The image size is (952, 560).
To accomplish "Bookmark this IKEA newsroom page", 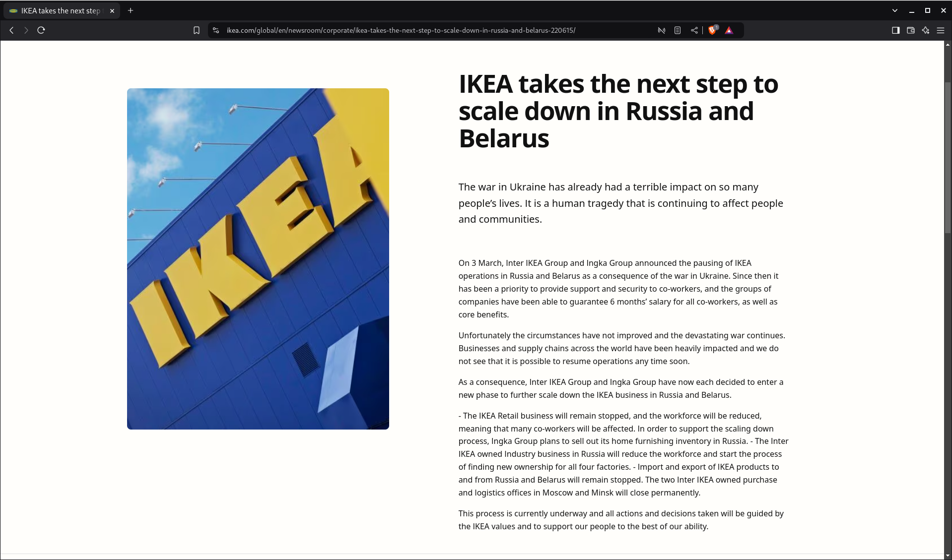I will [x=197, y=30].
